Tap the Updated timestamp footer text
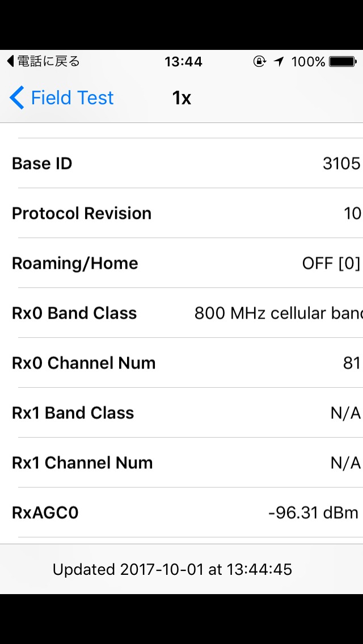363x644 pixels. 172,569
